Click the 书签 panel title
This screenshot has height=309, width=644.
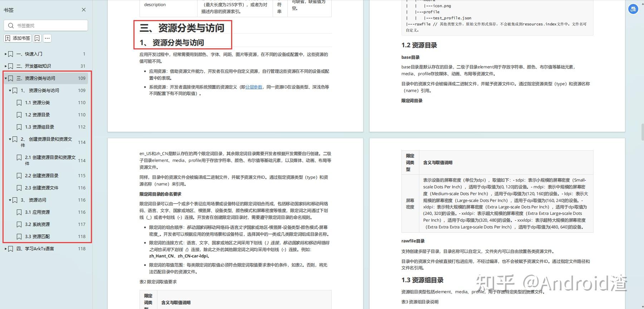pyautogui.click(x=9, y=10)
